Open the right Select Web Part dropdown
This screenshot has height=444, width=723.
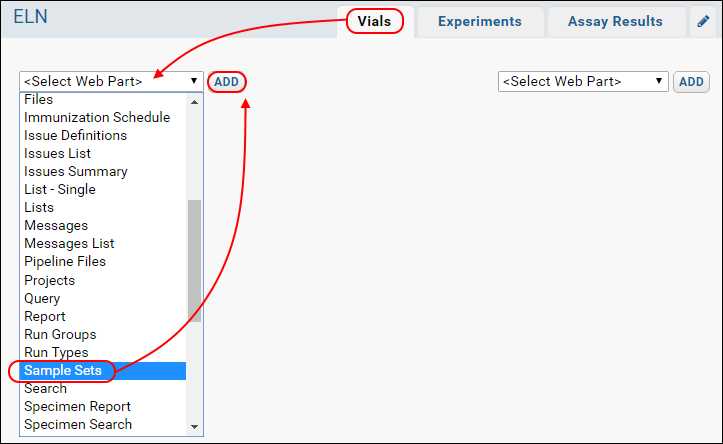(583, 82)
